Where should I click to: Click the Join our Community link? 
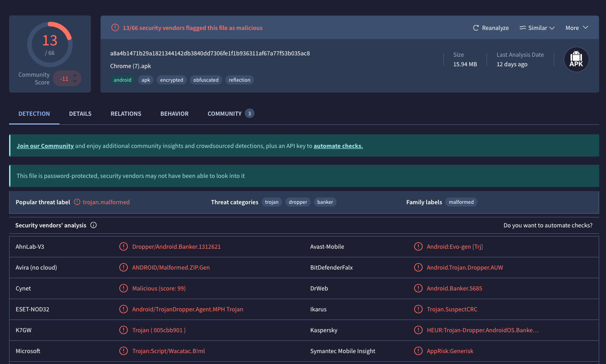[45, 146]
